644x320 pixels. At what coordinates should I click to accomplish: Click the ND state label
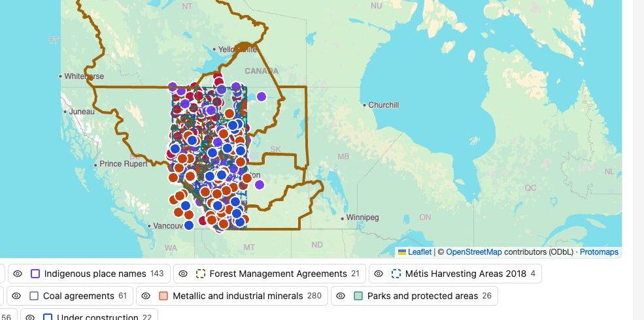(317, 245)
